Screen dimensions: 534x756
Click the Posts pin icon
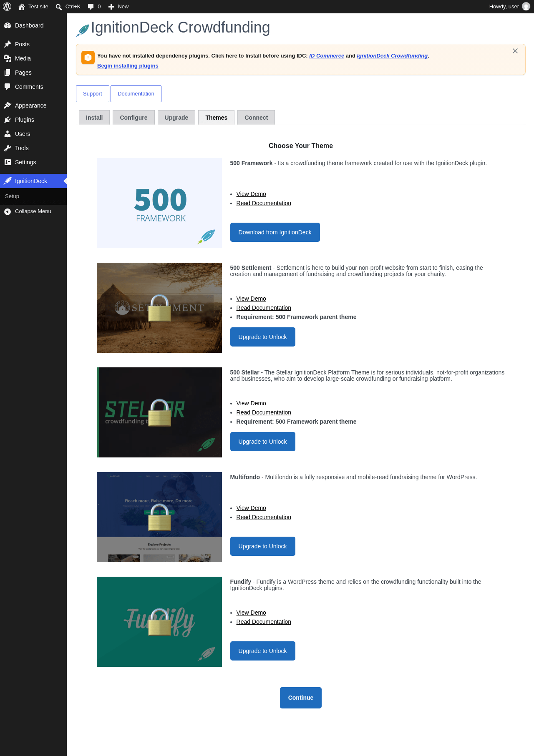coord(8,44)
